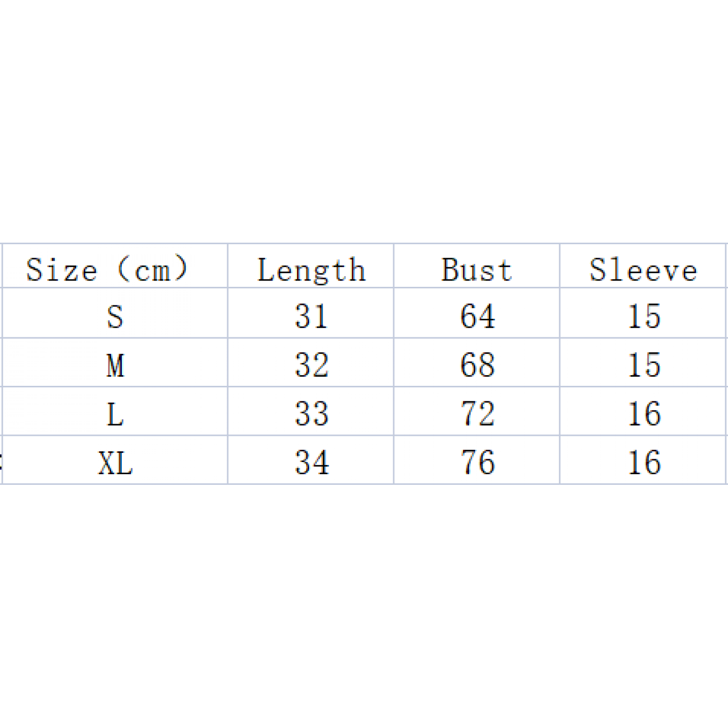Click the Sleeve value 15 in S row
This screenshot has height=728, width=728.
coord(644,316)
